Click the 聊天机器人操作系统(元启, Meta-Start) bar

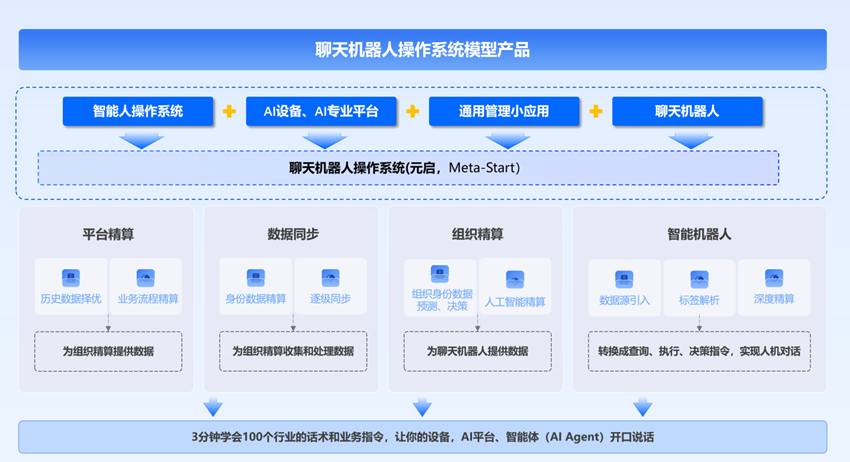point(408,167)
